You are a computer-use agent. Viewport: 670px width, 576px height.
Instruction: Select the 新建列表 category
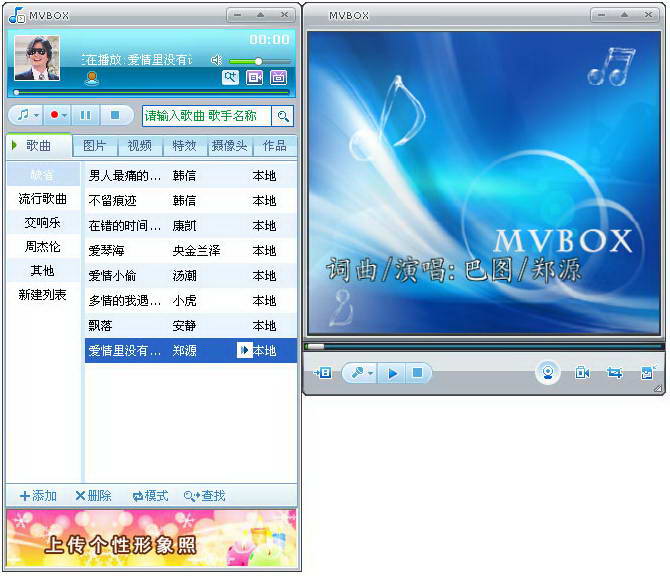pos(43,294)
